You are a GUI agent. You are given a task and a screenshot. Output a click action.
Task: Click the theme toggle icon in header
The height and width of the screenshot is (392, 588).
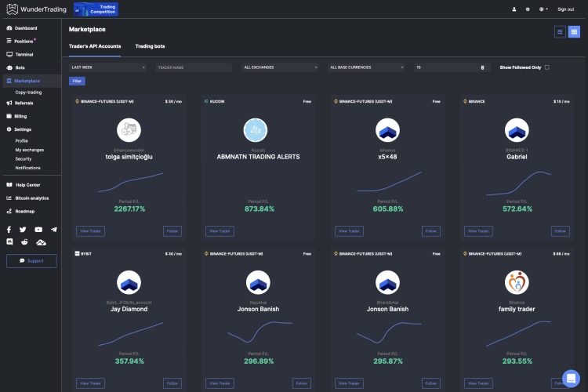pyautogui.click(x=528, y=9)
